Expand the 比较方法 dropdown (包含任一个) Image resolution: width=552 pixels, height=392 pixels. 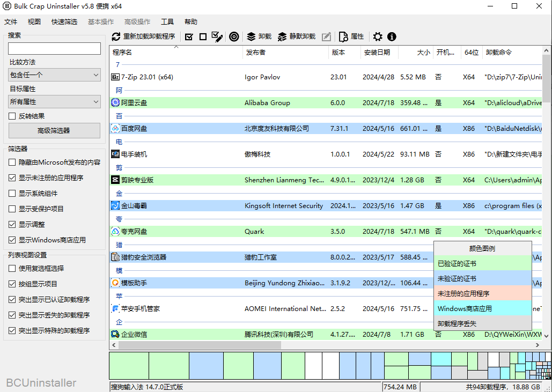(54, 75)
